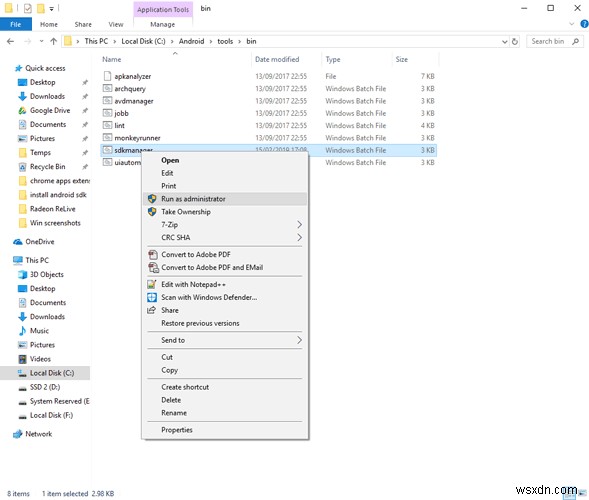Select the avdmanager file name
Image resolution: width=589 pixels, height=500 pixels.
(134, 101)
